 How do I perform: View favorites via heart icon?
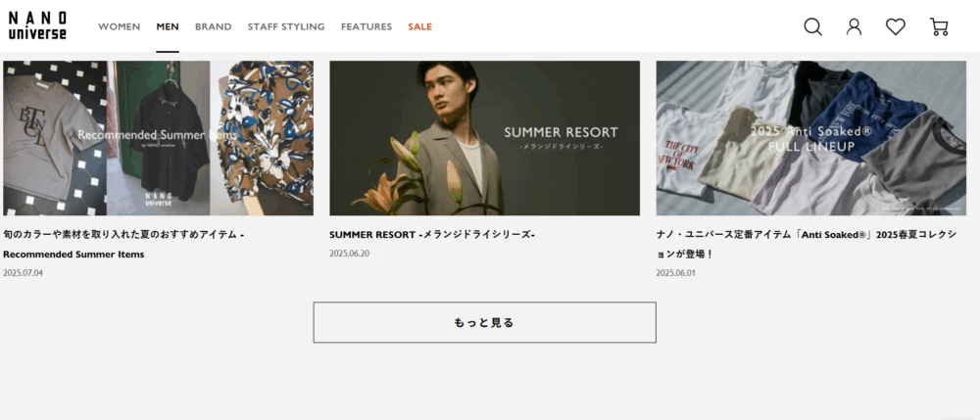896,26
